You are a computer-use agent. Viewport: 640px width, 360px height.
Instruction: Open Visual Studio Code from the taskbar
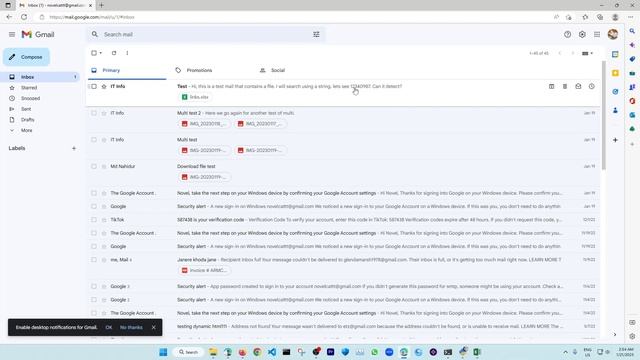click(272, 352)
